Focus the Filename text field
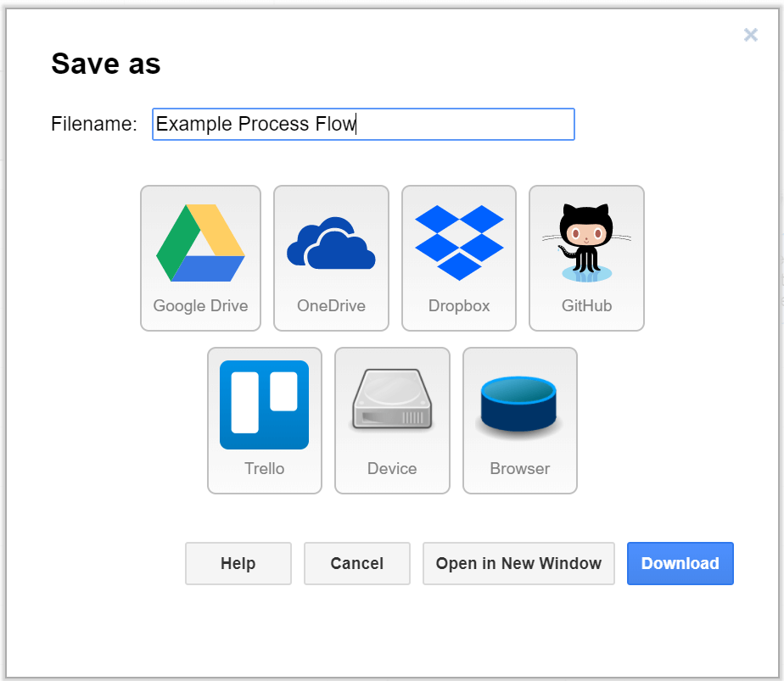Screen dimensions: 784x681 tap(363, 124)
